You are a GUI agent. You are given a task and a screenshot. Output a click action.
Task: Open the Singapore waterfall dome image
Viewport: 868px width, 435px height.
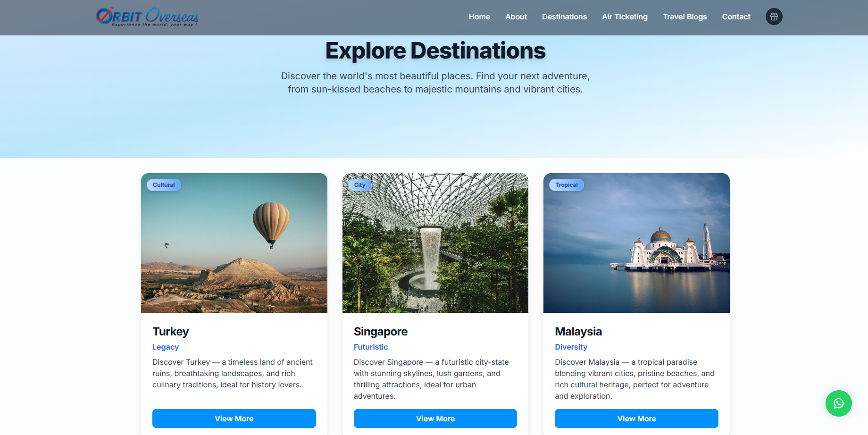pyautogui.click(x=435, y=243)
